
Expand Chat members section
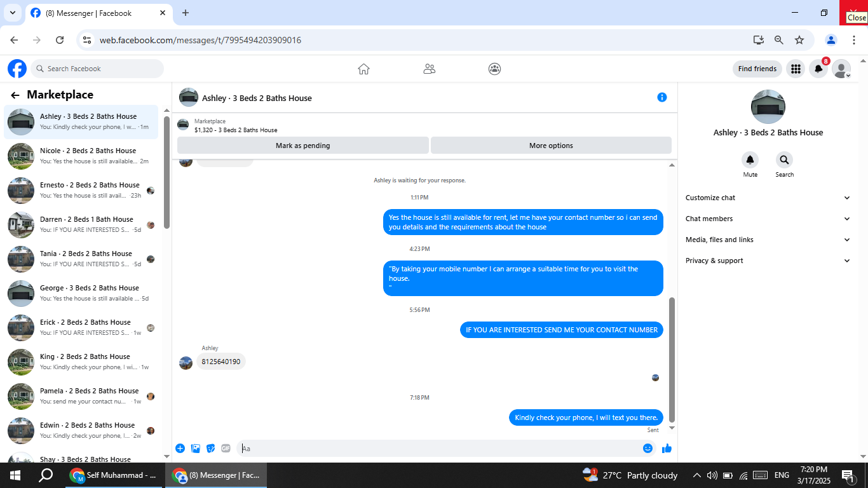768,219
